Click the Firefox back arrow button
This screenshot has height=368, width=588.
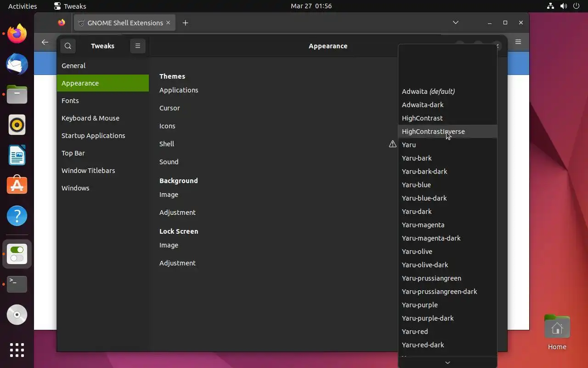(x=45, y=42)
